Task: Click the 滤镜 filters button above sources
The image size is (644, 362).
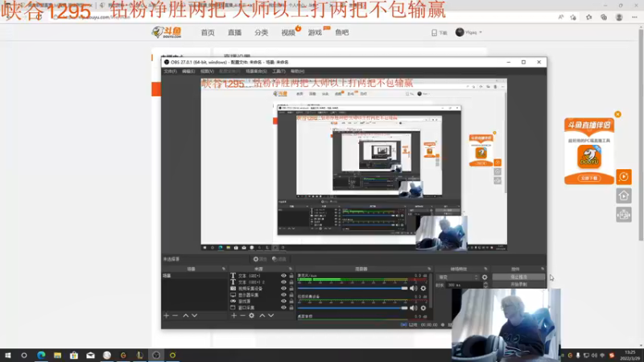Action: 279,259
